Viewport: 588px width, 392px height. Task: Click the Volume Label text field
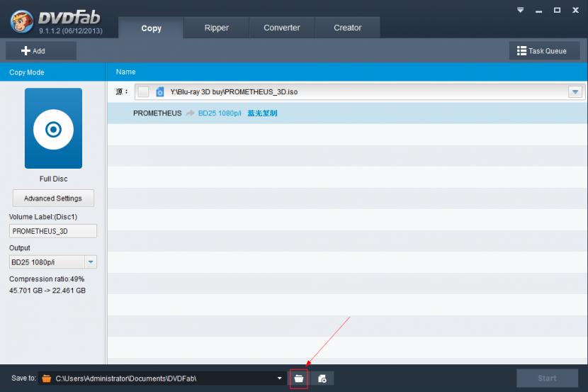[x=53, y=231]
